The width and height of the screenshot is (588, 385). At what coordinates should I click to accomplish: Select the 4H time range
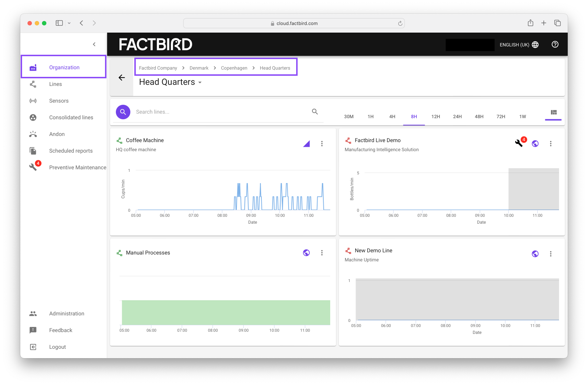click(x=392, y=116)
